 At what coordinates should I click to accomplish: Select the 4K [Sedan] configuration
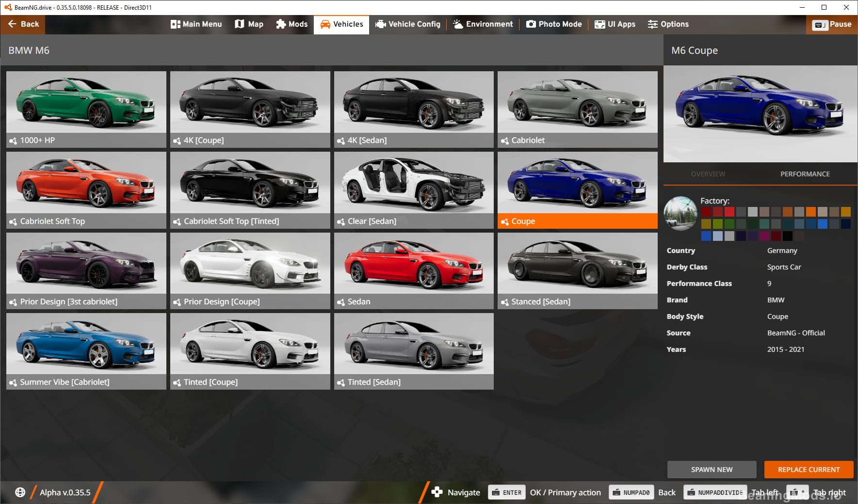[414, 109]
